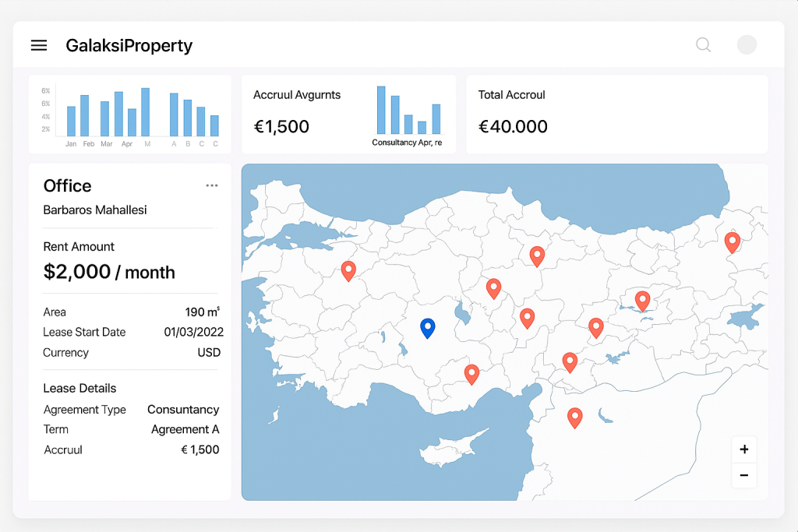Open the user profile avatar

[747, 44]
